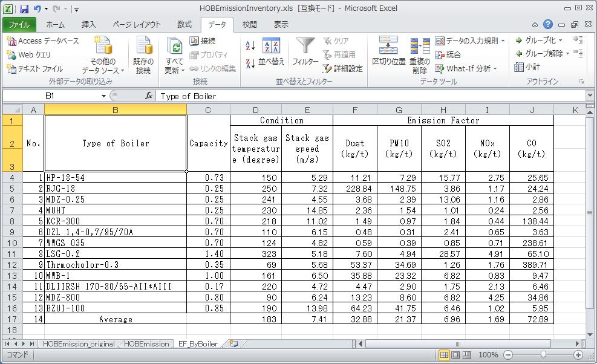Screen dimensions: 597x364
Task: Import from text file
Action: pyautogui.click(x=35, y=69)
